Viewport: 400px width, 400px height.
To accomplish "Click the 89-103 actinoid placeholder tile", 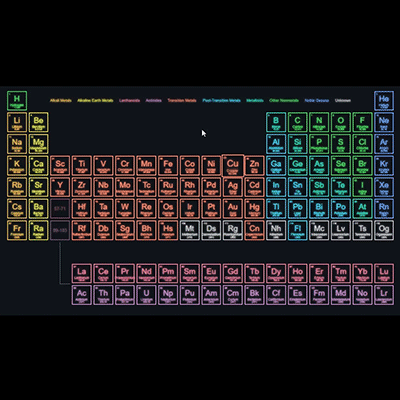I will [x=60, y=230].
